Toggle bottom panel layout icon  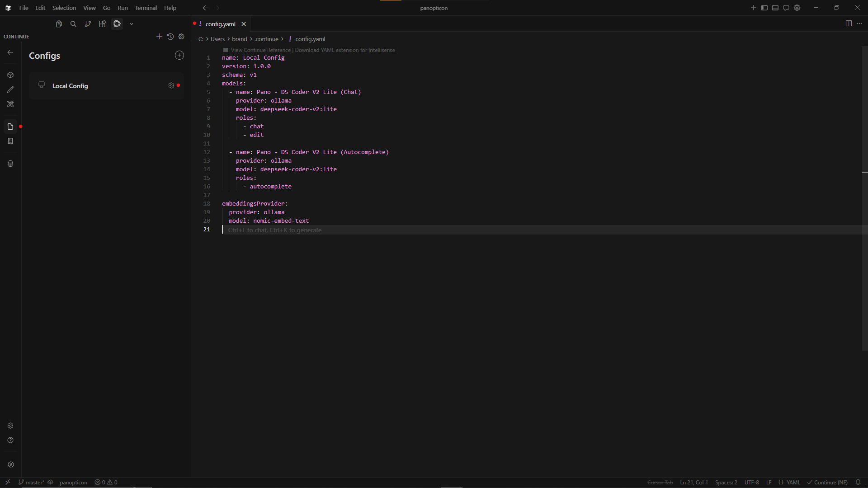coord(775,8)
